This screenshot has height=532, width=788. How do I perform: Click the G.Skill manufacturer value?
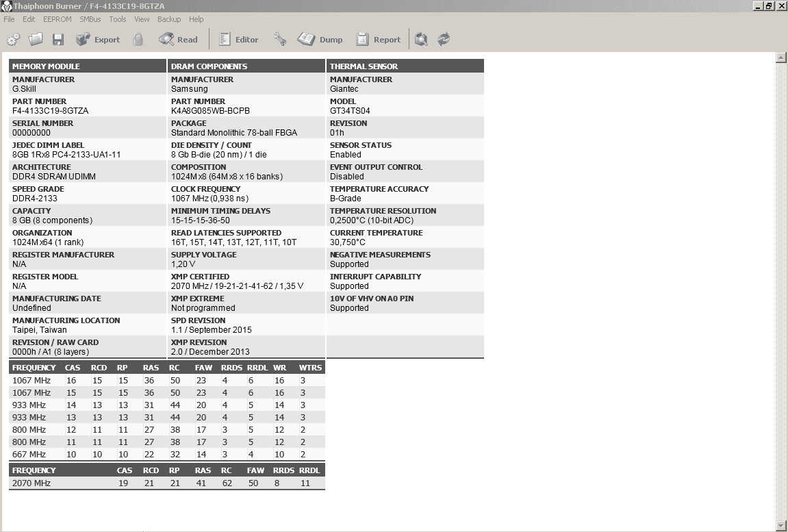click(x=24, y=89)
